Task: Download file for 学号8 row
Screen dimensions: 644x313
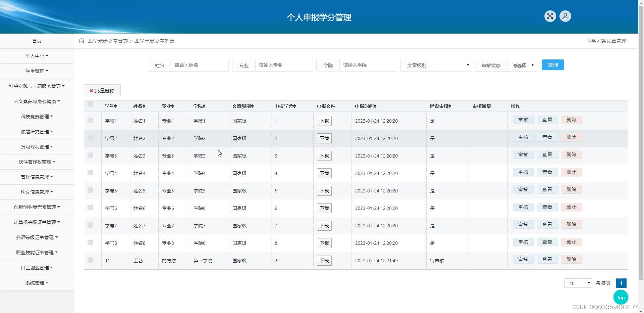Action: [x=324, y=243]
